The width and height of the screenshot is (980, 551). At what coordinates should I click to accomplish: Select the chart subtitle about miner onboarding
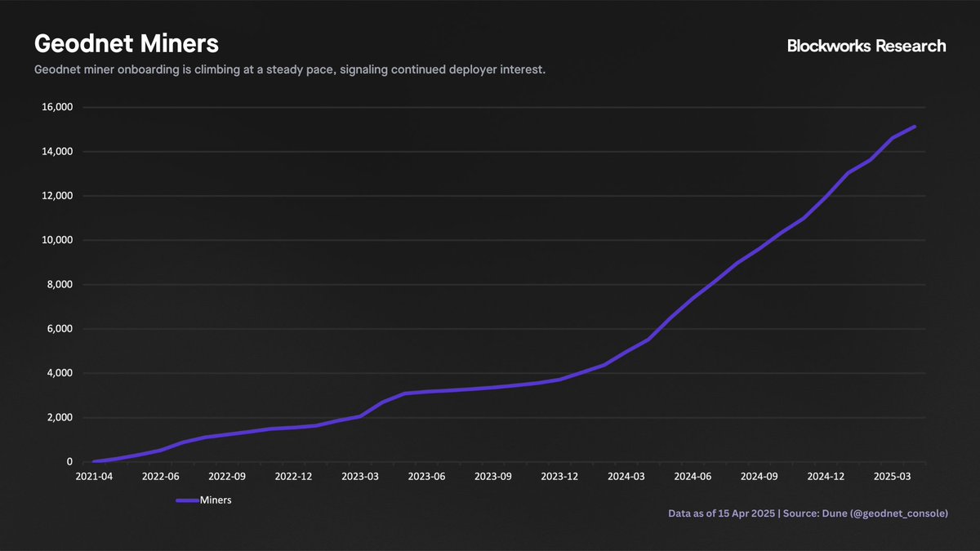point(290,70)
